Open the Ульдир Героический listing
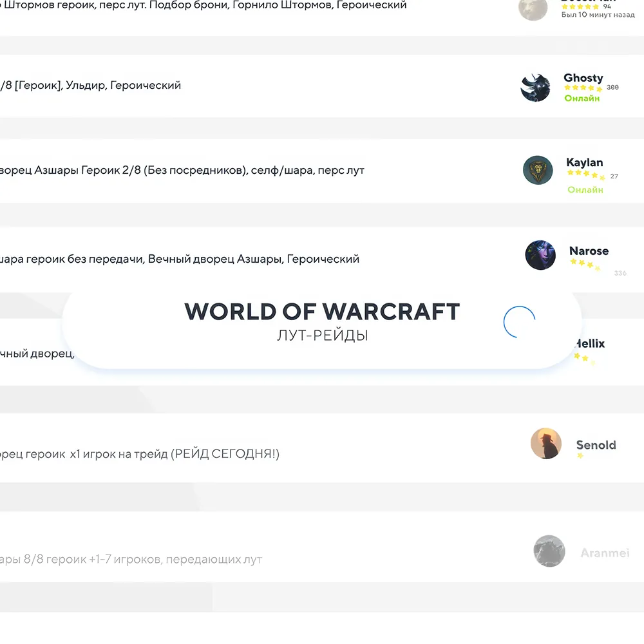 pos(91,86)
